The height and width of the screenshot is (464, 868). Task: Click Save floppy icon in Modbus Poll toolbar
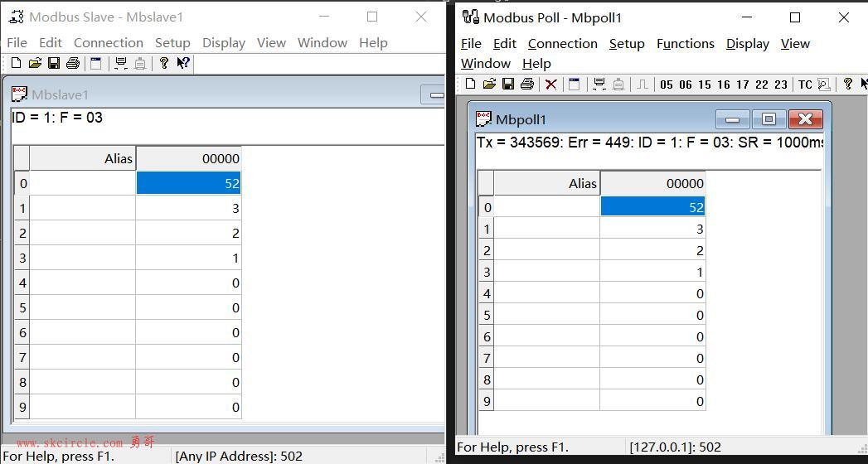tap(507, 84)
